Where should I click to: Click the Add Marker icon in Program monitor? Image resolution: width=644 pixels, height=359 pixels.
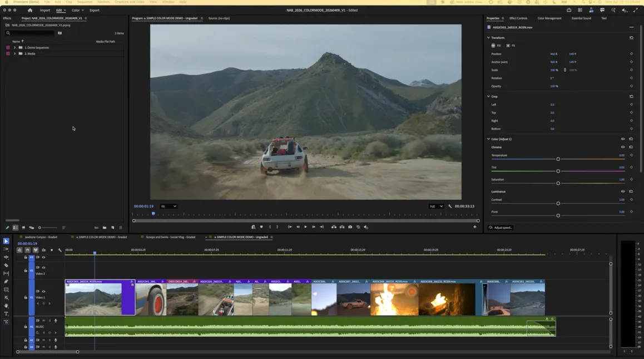[261, 227]
